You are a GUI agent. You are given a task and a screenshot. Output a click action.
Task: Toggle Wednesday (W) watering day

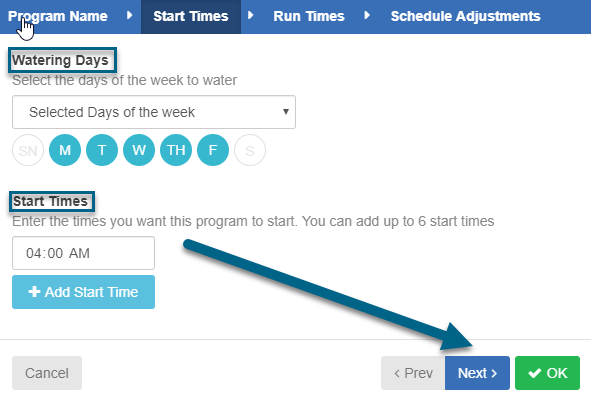(x=139, y=150)
